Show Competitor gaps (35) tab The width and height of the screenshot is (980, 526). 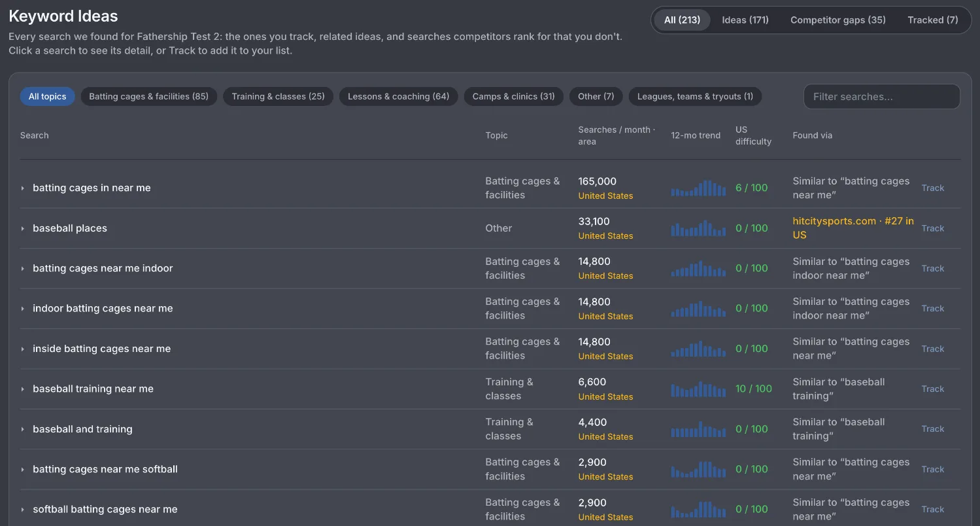(838, 20)
